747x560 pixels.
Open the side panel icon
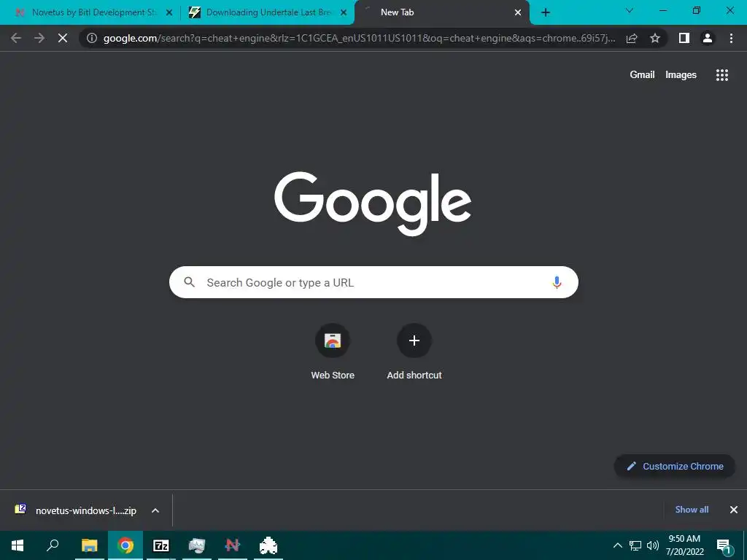684,38
